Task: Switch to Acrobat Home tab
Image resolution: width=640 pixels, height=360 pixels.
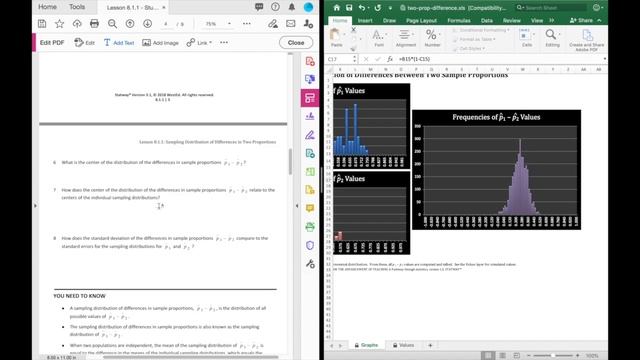Action: (47, 7)
